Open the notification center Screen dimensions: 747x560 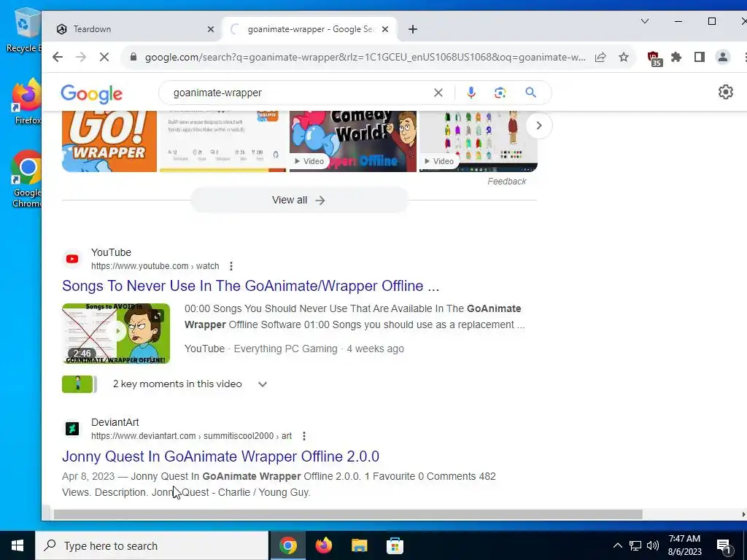coord(724,546)
